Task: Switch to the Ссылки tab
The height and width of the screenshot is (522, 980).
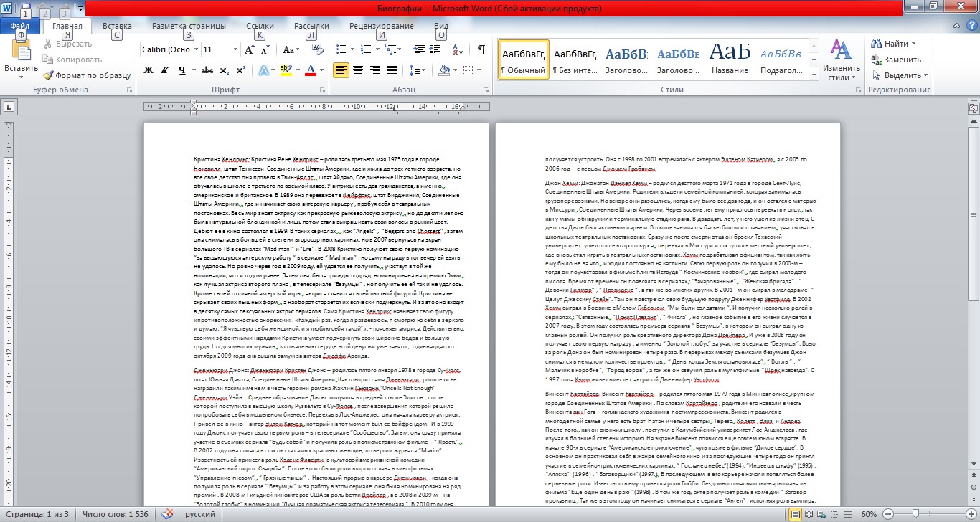Action: point(260,27)
